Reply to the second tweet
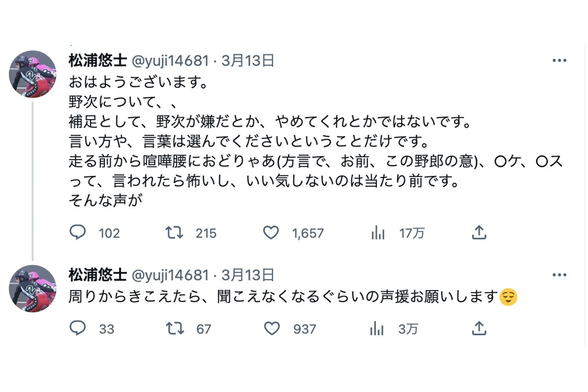588x392 pixels. pos(78,329)
